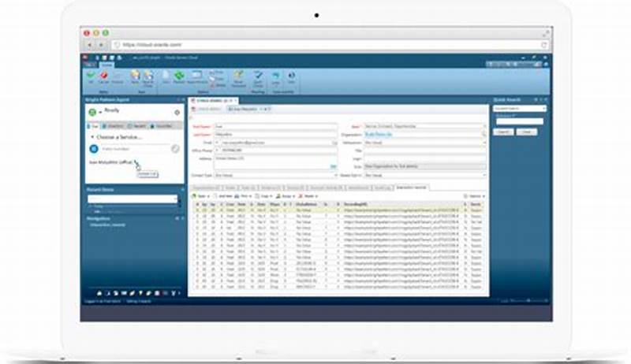Click the blue dialpad icon
The height and width of the screenshot is (364, 631).
pyautogui.click(x=94, y=149)
